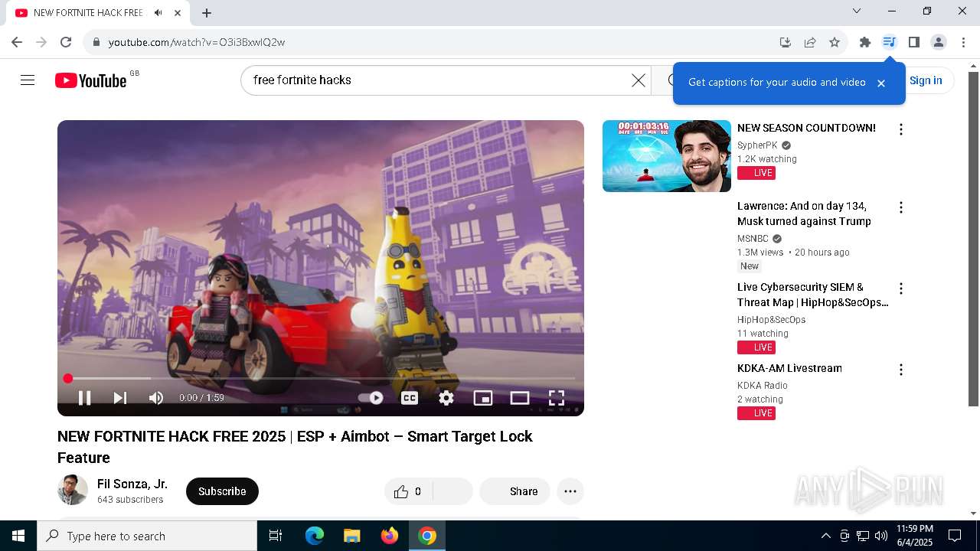
Task: Open tab search chevron
Action: 857,11
